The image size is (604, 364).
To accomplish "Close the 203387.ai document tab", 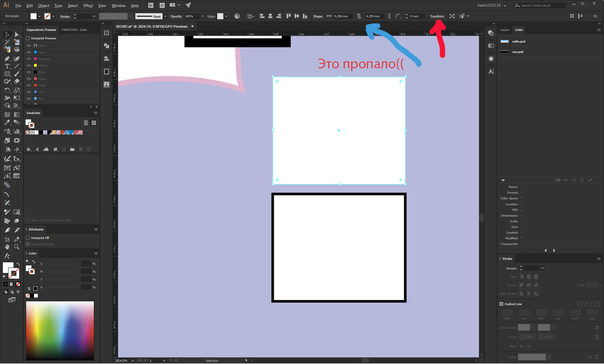I will [x=192, y=26].
